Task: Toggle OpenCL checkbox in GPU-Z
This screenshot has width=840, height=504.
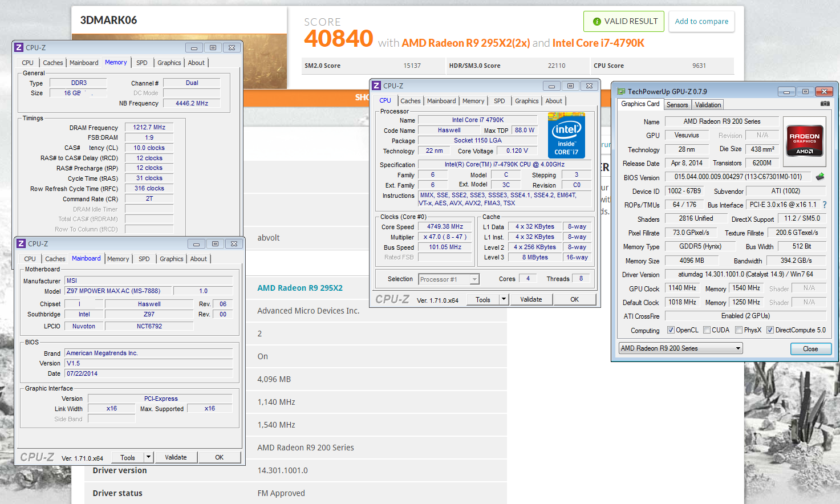Action: pyautogui.click(x=671, y=330)
